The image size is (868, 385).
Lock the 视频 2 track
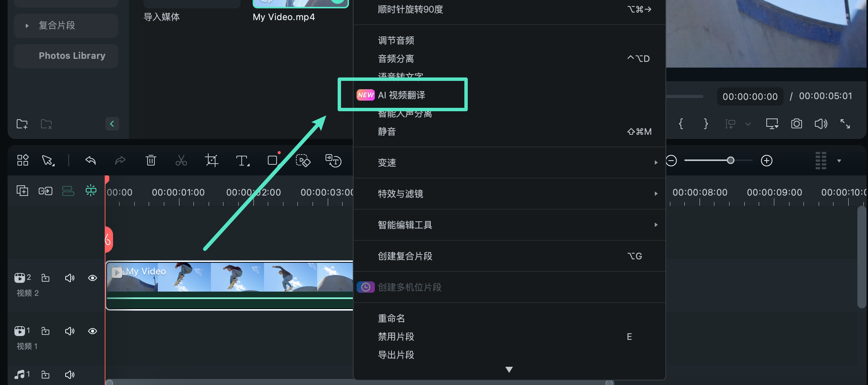coord(45,278)
